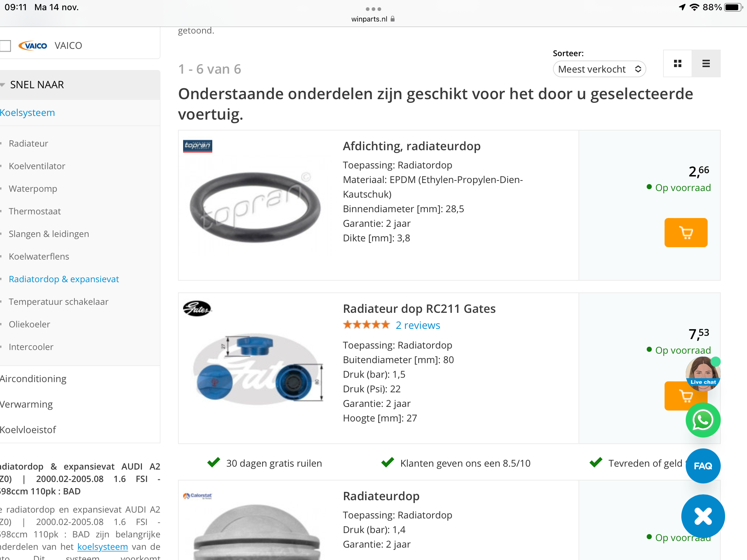Start Live chat with agent
The width and height of the screenshot is (747, 560).
pyautogui.click(x=703, y=374)
